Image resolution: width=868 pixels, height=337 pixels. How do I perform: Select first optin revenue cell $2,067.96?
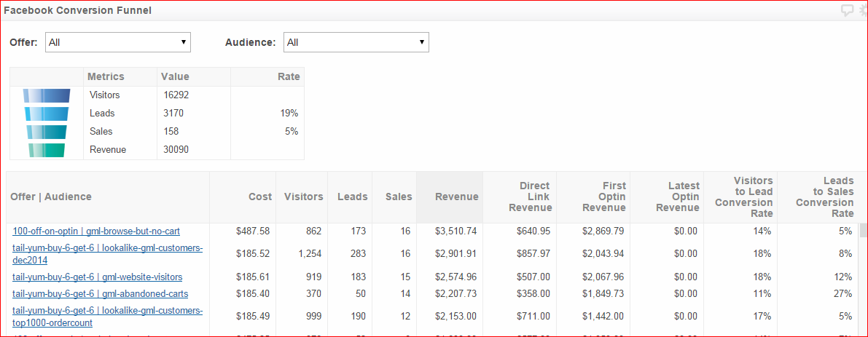603,277
